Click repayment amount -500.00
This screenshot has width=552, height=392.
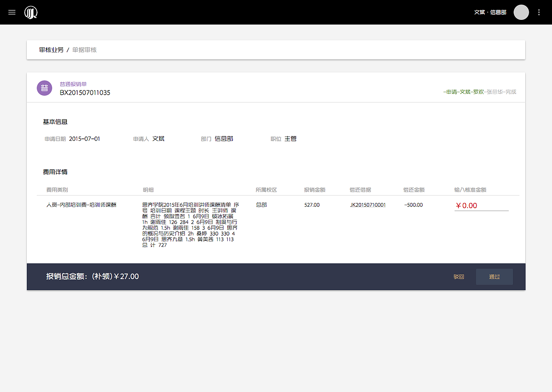pyautogui.click(x=414, y=205)
